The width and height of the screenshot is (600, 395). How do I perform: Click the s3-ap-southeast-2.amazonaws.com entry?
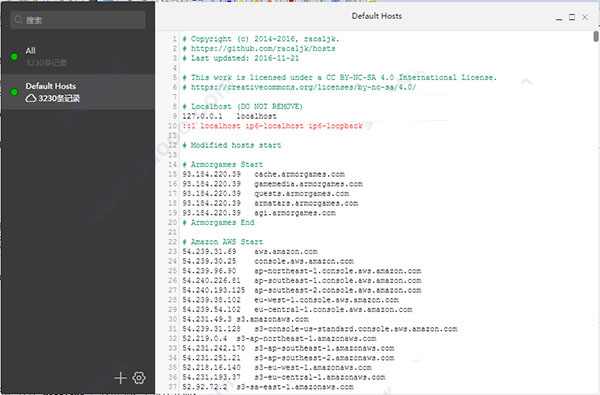coord(288,358)
